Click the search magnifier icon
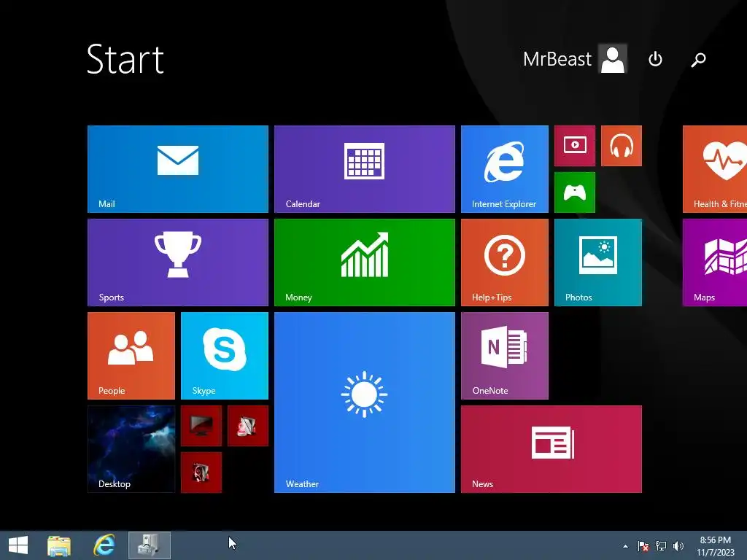The width and height of the screenshot is (747, 560). [698, 59]
